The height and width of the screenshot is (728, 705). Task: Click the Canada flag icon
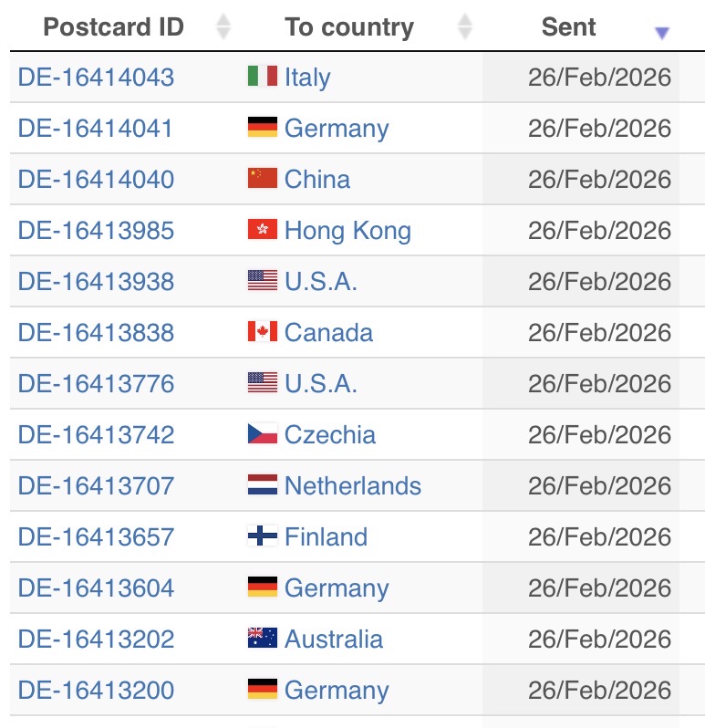(x=263, y=332)
